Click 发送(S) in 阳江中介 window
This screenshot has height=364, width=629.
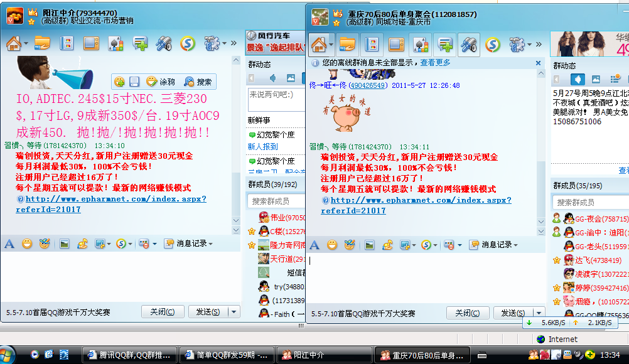[x=208, y=311]
